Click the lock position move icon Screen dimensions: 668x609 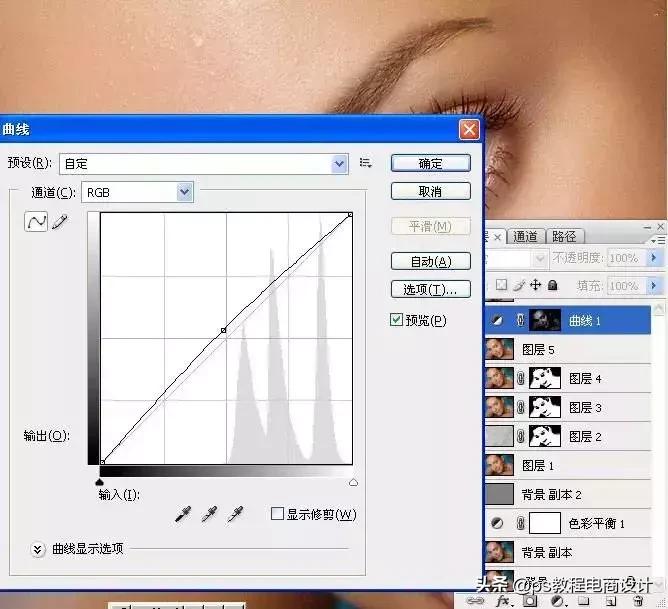click(x=535, y=285)
